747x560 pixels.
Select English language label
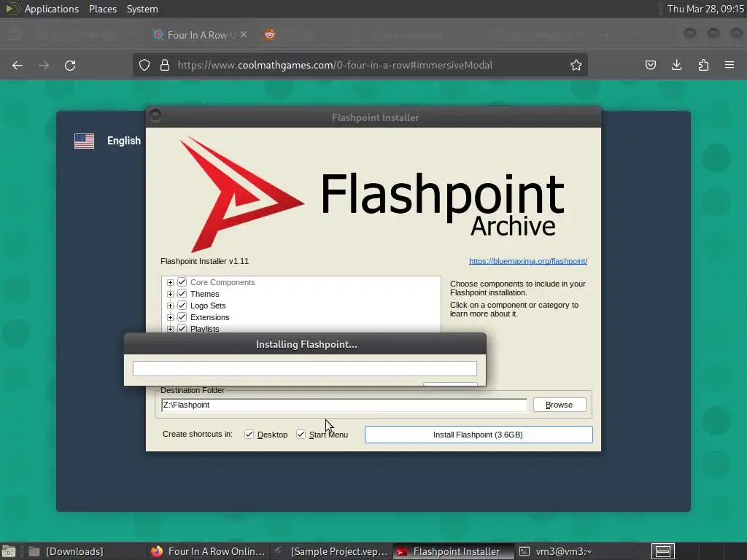(x=124, y=141)
